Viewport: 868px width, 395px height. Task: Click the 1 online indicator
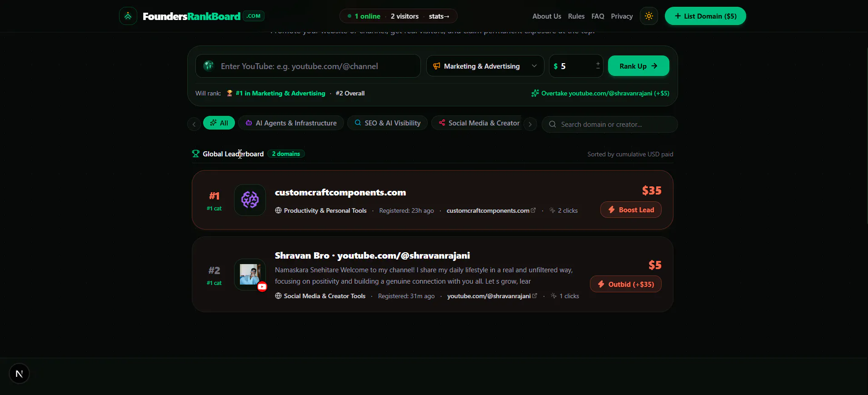[364, 16]
